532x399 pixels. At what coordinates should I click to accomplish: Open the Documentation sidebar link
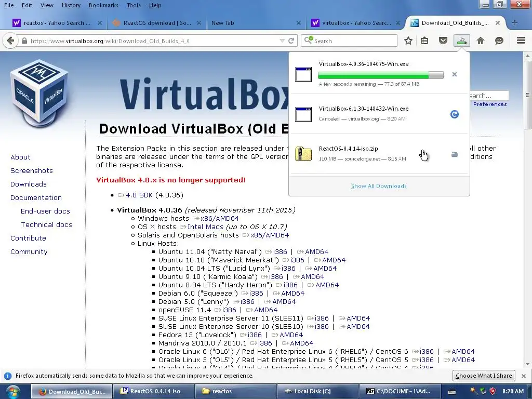[36, 198]
